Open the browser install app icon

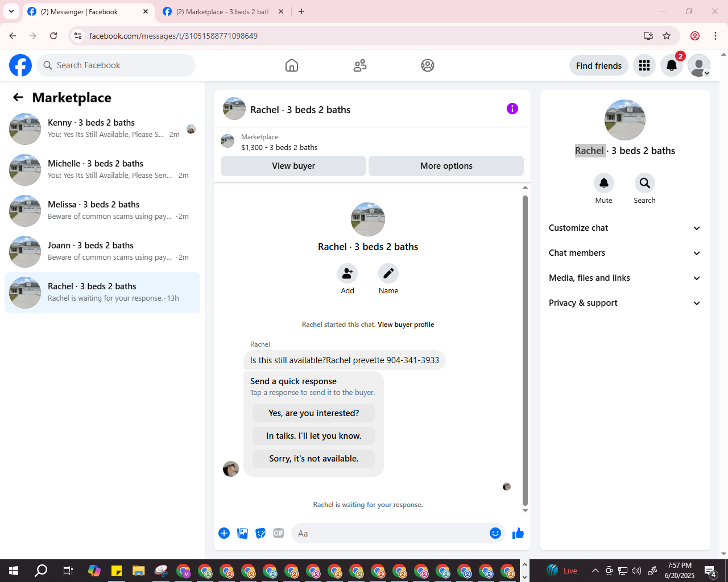[x=648, y=36]
